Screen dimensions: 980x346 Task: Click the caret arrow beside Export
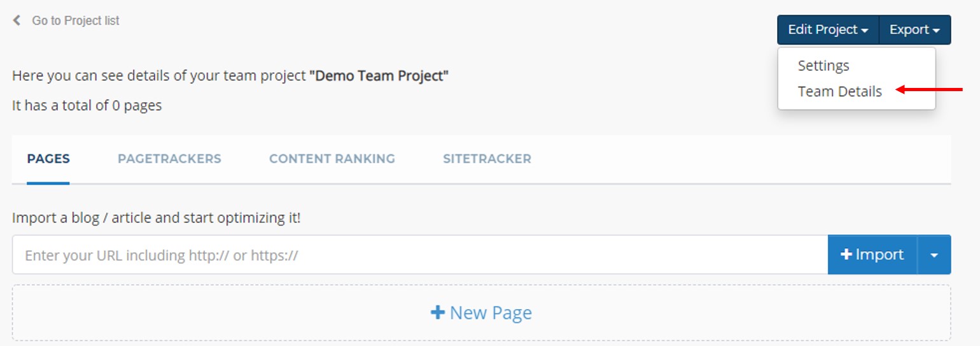pyautogui.click(x=936, y=31)
